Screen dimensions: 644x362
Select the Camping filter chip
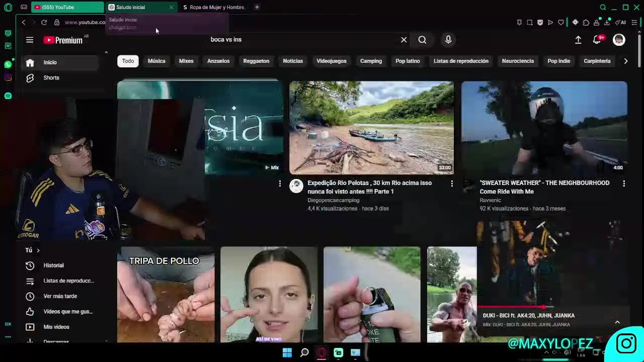[x=371, y=61]
